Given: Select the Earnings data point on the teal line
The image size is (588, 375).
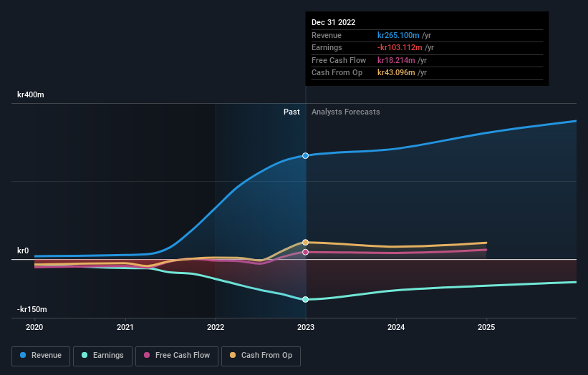Looking at the screenshot, I should (x=306, y=299).
